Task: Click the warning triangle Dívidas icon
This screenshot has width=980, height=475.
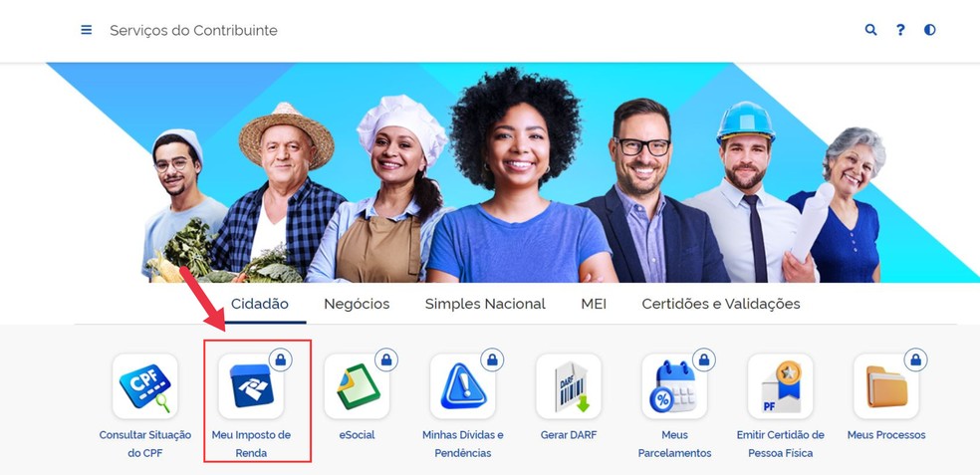Action: (462, 386)
